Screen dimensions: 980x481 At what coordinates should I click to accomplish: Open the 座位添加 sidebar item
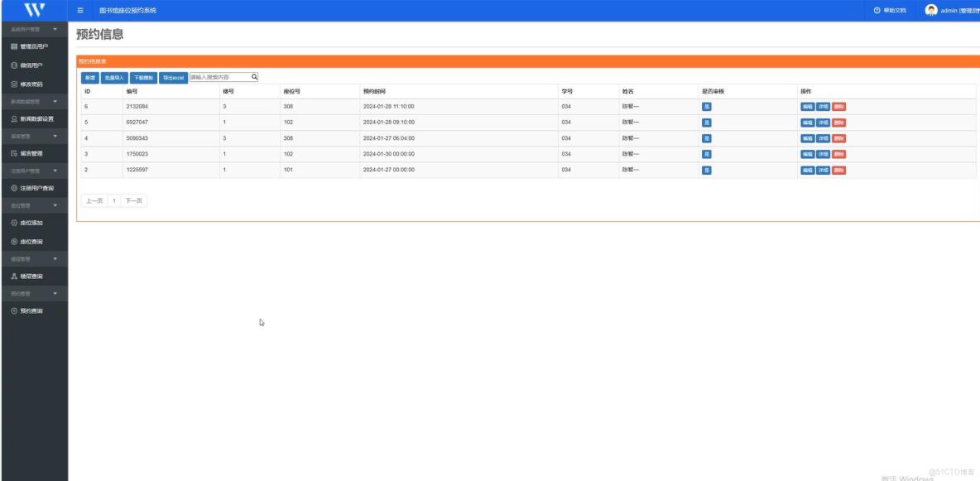[x=34, y=223]
